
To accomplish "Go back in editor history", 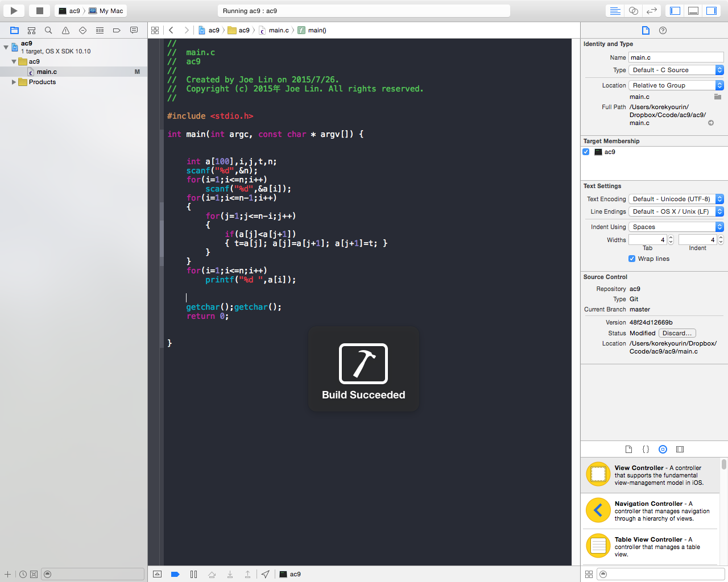I will coord(171,30).
